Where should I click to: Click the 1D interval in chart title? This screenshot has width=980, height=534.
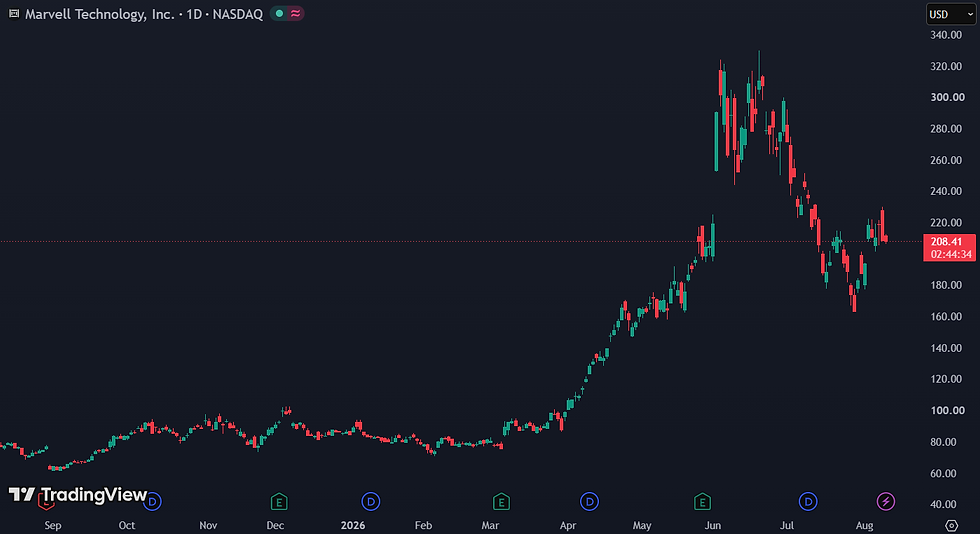coord(194,14)
